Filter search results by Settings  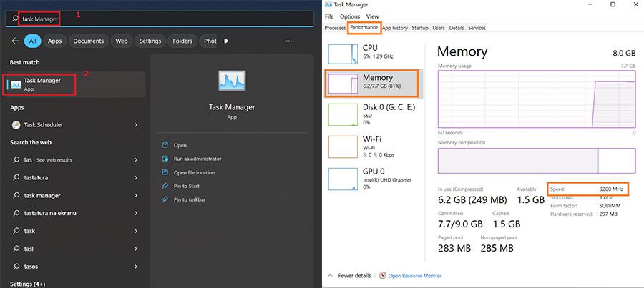150,41
